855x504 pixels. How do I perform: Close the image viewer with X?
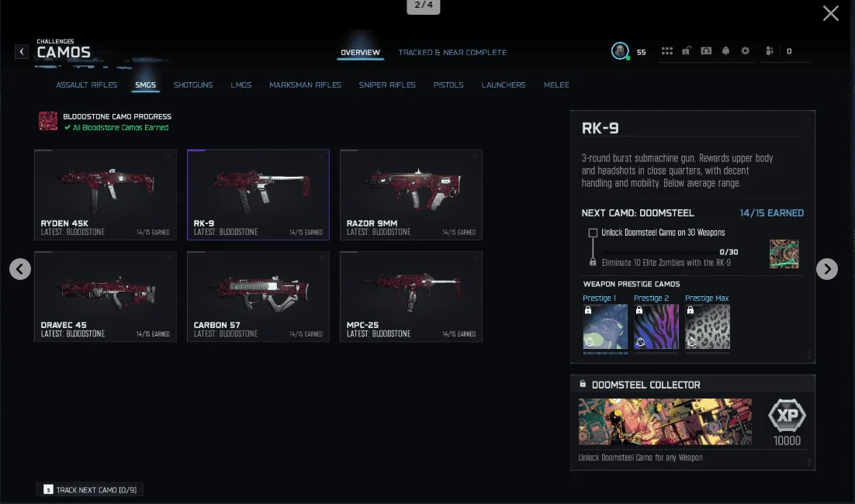830,13
